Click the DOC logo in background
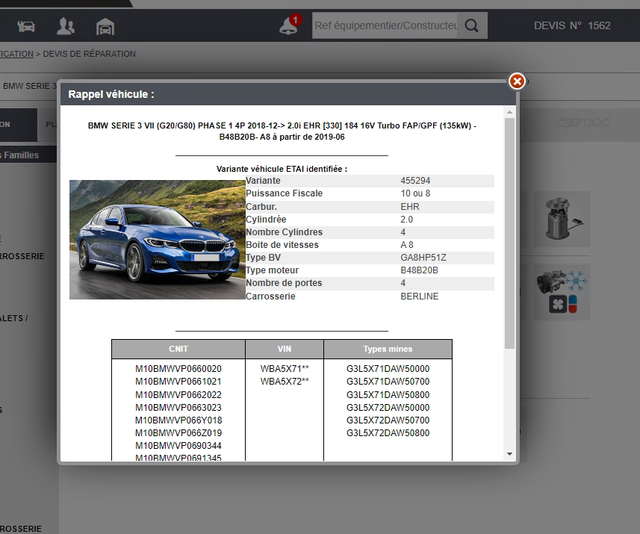The image size is (640, 534). click(x=584, y=123)
